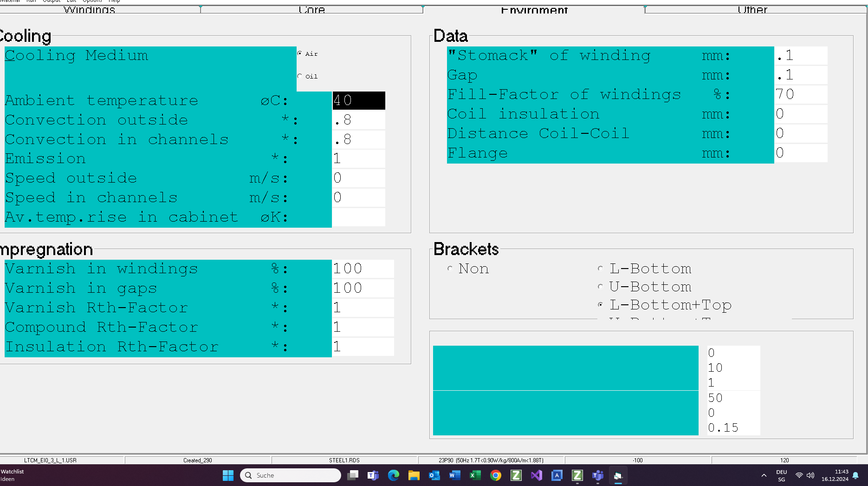Open clock showing 11:43 16.12.2024

coord(835,475)
